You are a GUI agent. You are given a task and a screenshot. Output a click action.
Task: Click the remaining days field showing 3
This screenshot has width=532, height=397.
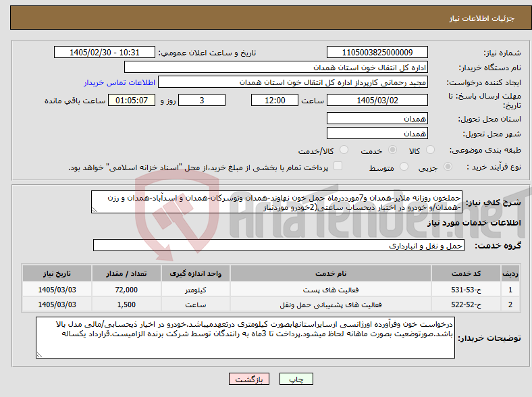click(x=202, y=100)
